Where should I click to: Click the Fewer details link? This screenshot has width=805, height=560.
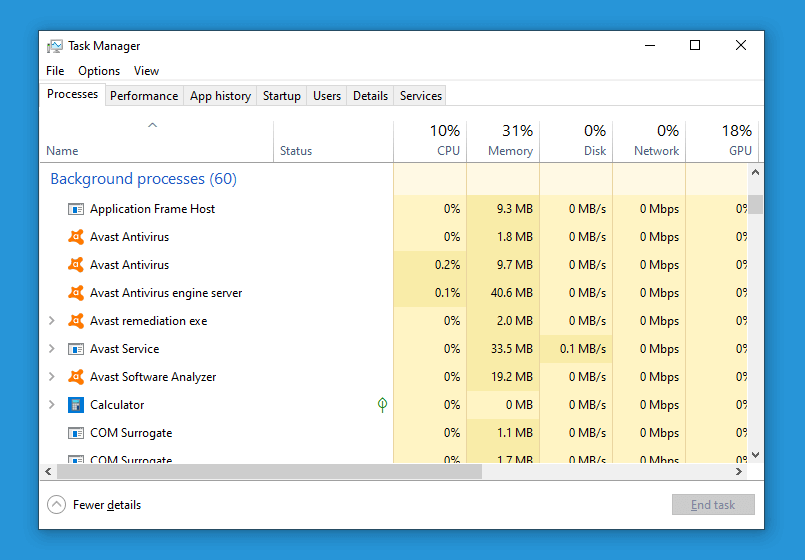pos(107,505)
